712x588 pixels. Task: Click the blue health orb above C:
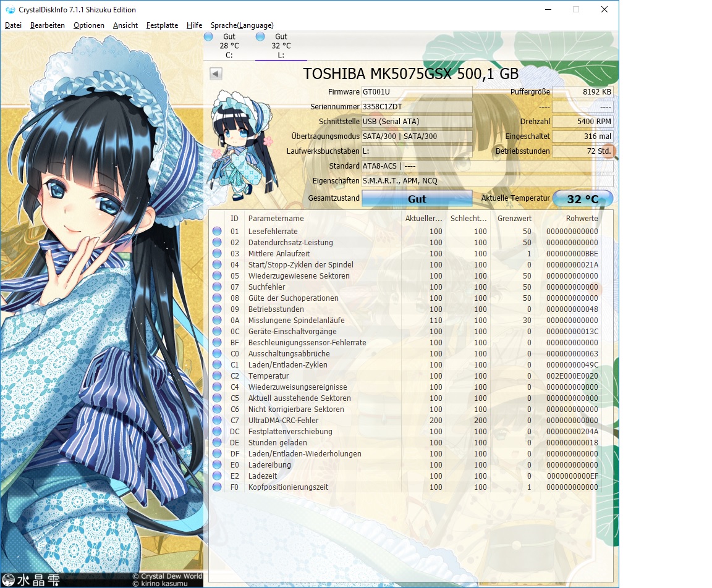[208, 36]
